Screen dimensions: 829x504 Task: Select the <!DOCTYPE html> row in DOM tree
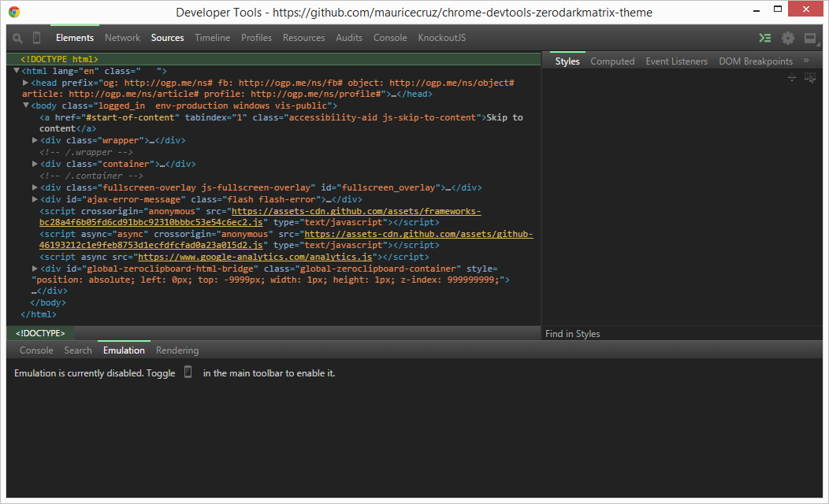click(274, 58)
